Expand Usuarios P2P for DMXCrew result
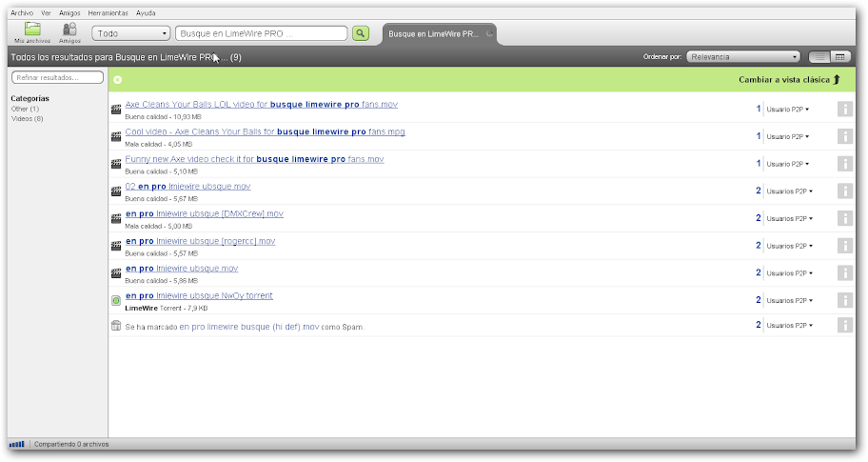This screenshot has height=462, width=868. tap(789, 218)
